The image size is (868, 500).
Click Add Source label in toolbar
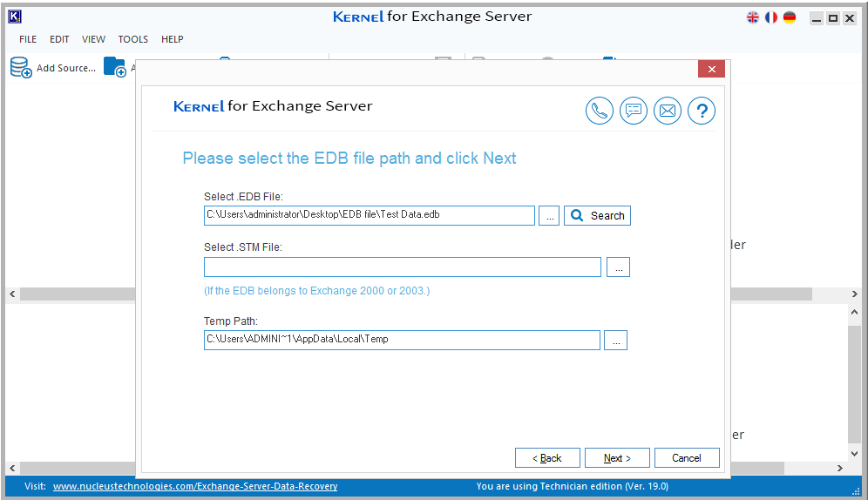point(66,68)
